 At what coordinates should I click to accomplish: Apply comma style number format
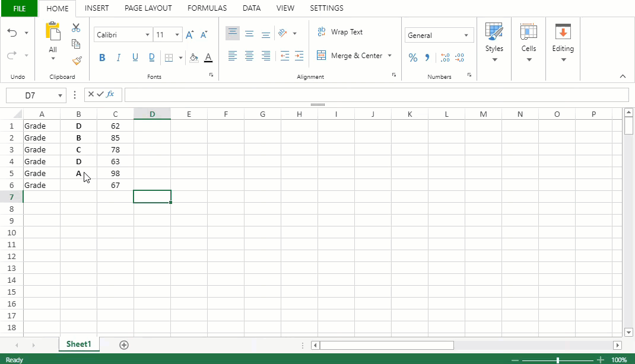coord(427,58)
